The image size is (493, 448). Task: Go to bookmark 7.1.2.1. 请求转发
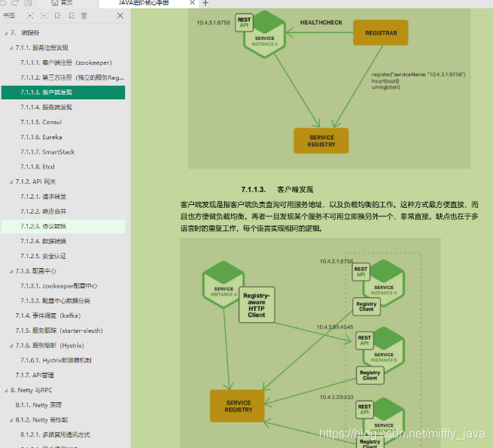click(x=44, y=197)
